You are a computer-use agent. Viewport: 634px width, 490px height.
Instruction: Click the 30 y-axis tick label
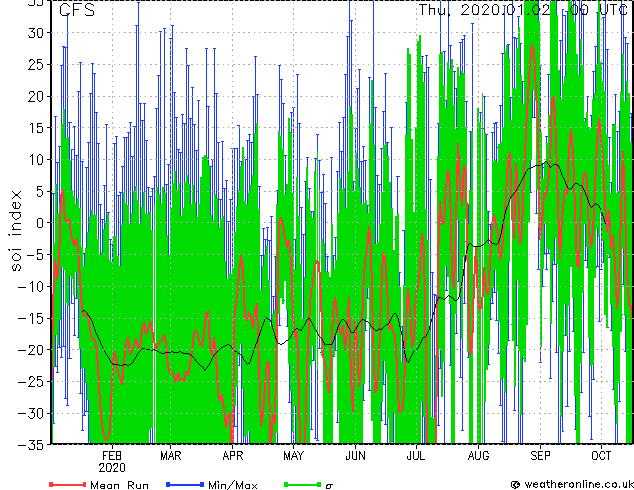click(36, 33)
